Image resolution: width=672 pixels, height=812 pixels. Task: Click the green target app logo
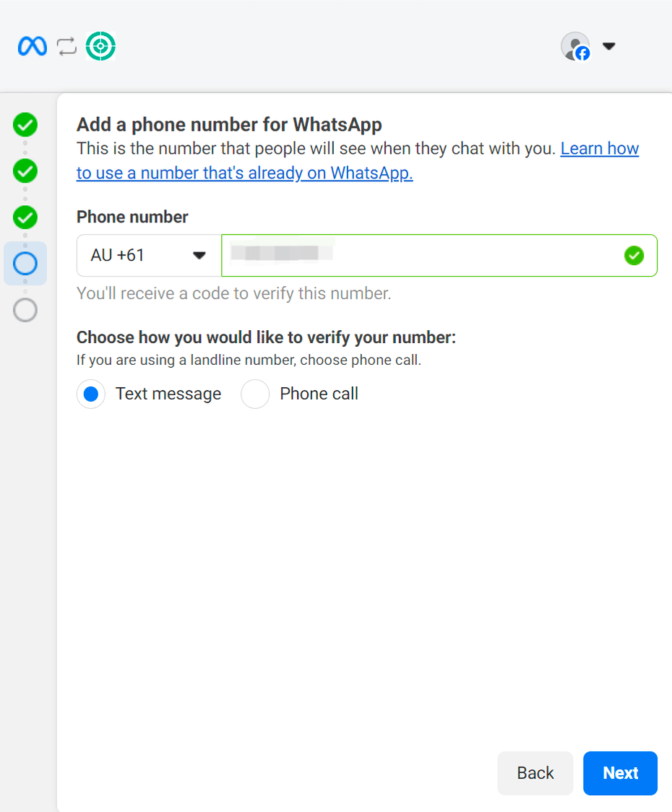(100, 46)
